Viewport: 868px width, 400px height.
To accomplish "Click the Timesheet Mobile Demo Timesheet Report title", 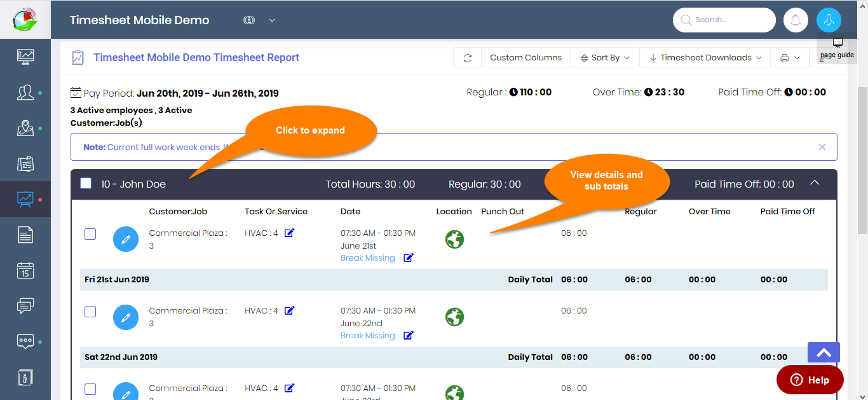I will coord(196,57).
